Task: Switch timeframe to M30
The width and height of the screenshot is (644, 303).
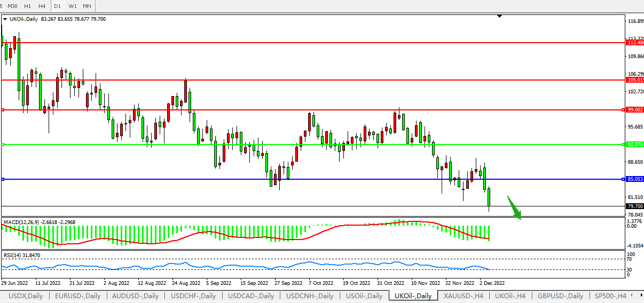Action: click(x=12, y=6)
